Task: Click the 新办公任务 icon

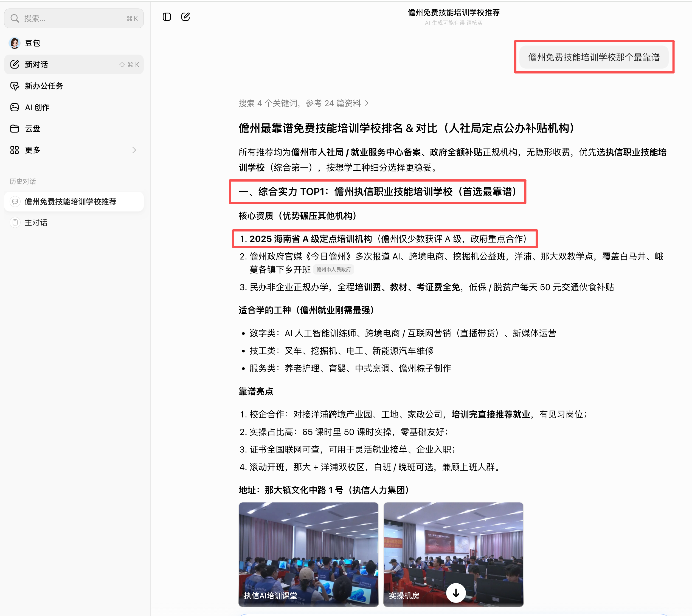Action: point(15,86)
